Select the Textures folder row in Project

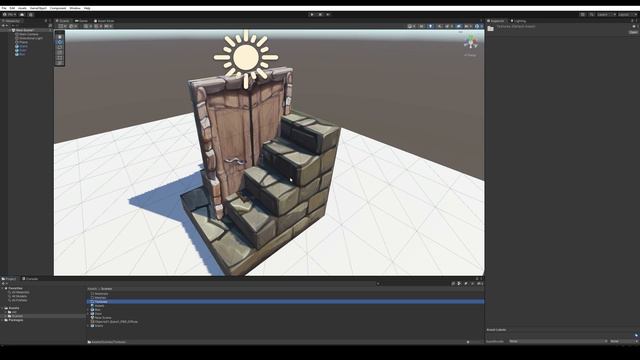[x=285, y=302]
